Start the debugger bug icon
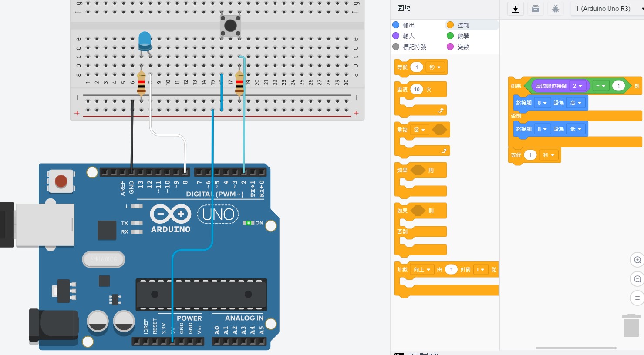 pos(556,9)
